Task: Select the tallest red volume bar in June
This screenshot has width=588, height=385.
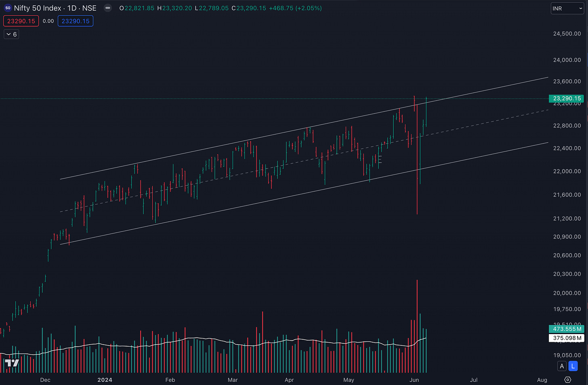Action: (417, 326)
